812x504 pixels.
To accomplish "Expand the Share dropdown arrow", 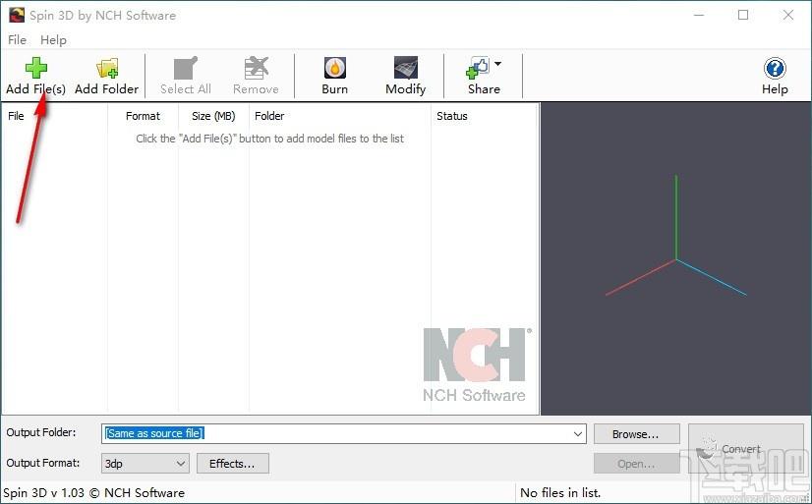I will click(x=497, y=64).
